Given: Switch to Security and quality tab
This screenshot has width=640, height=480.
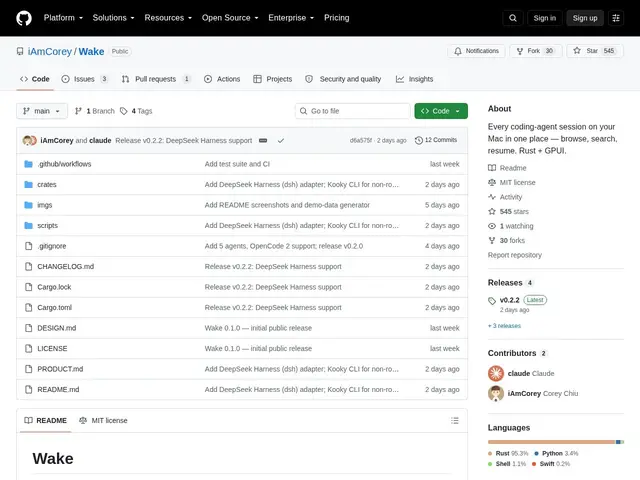Looking at the screenshot, I should (x=343, y=79).
